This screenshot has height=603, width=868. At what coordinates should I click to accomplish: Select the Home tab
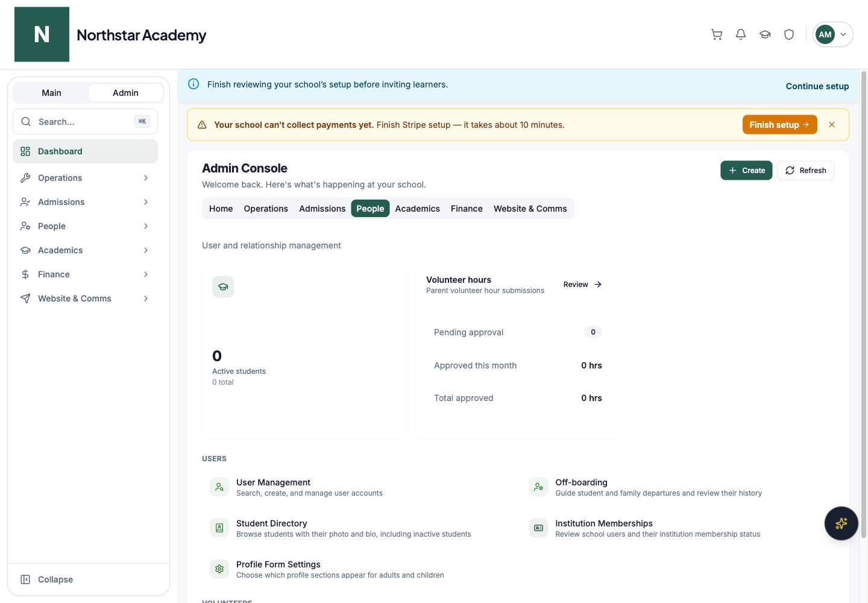(x=221, y=209)
